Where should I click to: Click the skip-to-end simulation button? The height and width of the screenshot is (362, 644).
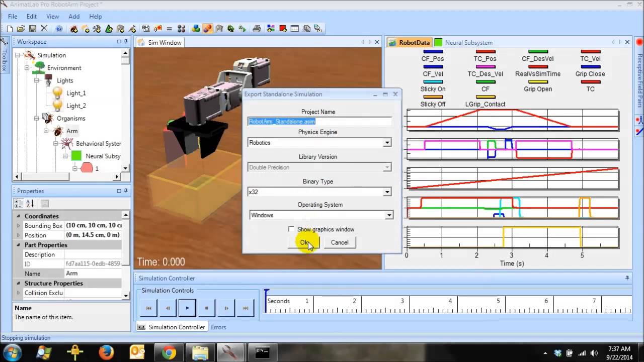tap(246, 308)
